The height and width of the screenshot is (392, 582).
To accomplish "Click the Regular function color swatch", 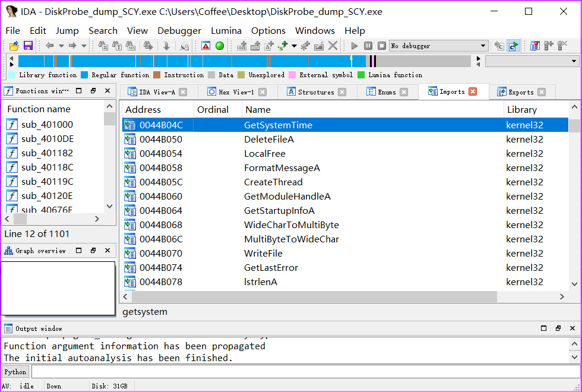I will pyautogui.click(x=84, y=75).
